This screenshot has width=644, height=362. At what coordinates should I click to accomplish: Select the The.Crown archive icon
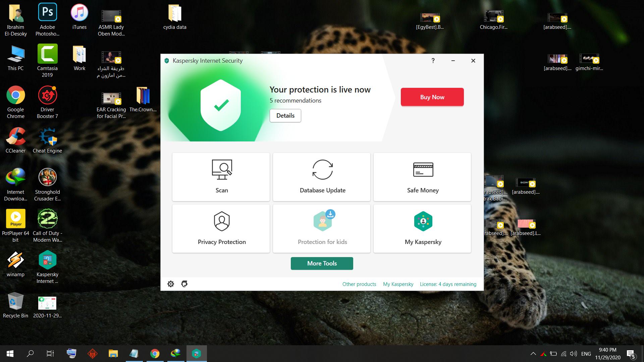coord(143,99)
